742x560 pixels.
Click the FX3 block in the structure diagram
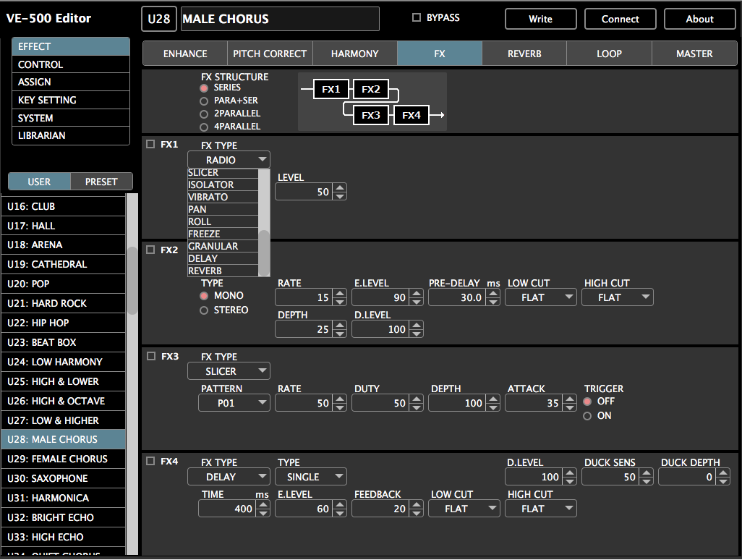point(370,114)
